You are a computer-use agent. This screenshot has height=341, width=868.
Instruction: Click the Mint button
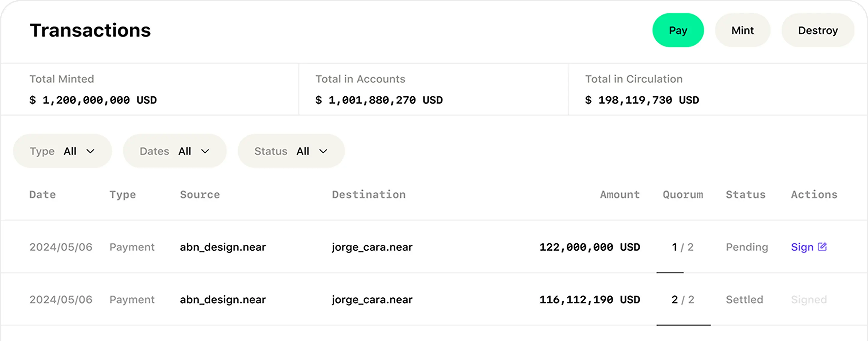click(x=743, y=30)
